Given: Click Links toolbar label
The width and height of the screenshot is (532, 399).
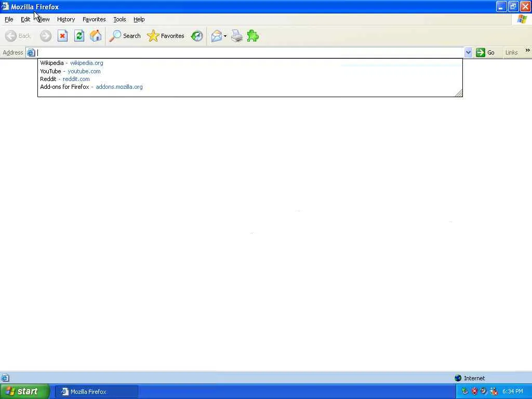Looking at the screenshot, I should click(x=511, y=52).
